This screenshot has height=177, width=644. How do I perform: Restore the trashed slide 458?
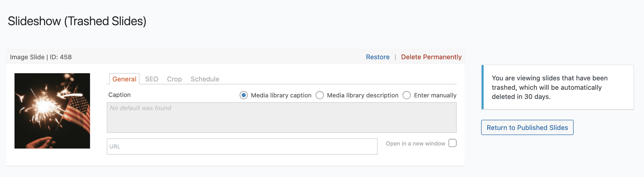tap(378, 57)
